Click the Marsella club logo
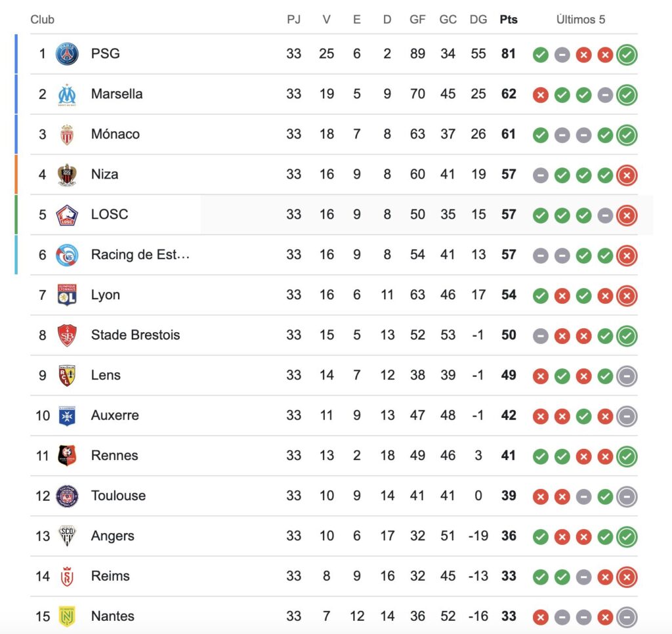 coord(68,95)
